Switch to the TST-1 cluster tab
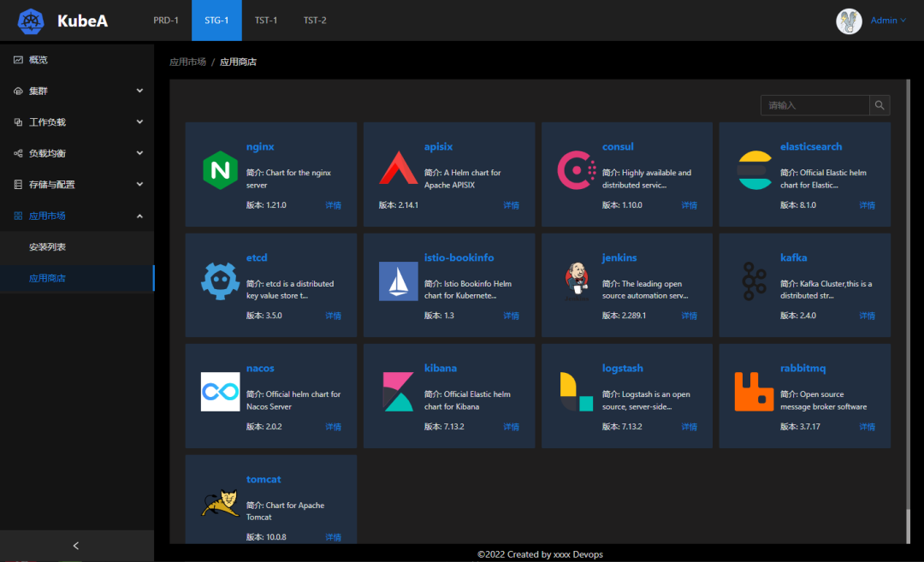The height and width of the screenshot is (562, 924). click(x=266, y=21)
